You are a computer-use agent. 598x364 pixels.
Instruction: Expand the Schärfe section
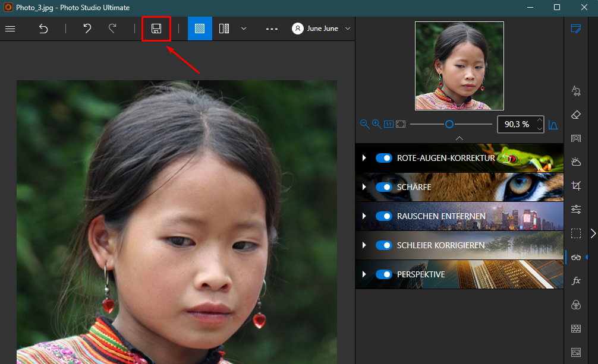pyautogui.click(x=364, y=187)
